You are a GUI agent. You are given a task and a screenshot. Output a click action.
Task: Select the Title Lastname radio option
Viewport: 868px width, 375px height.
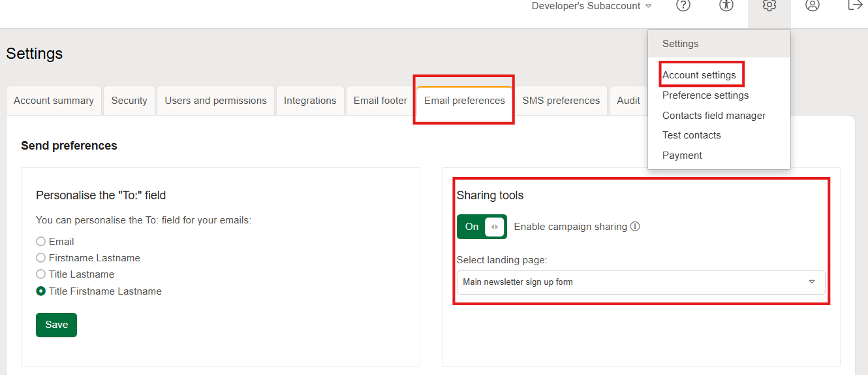click(41, 274)
